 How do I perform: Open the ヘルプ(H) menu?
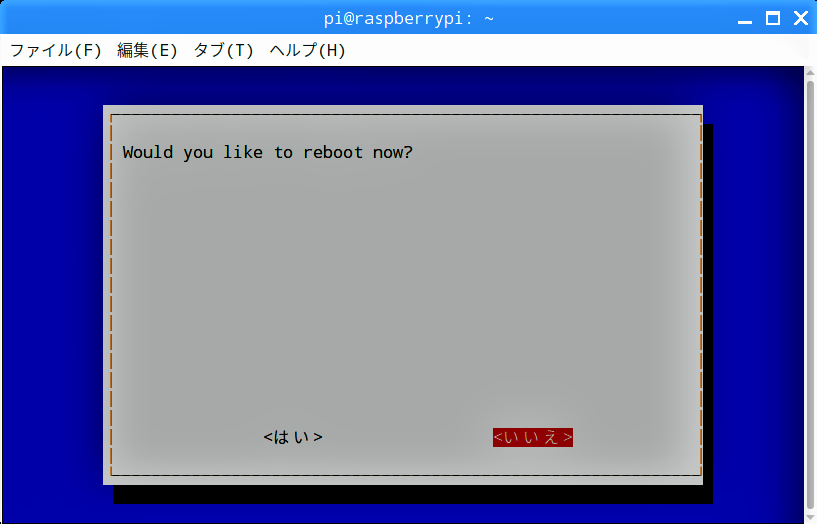coord(307,51)
